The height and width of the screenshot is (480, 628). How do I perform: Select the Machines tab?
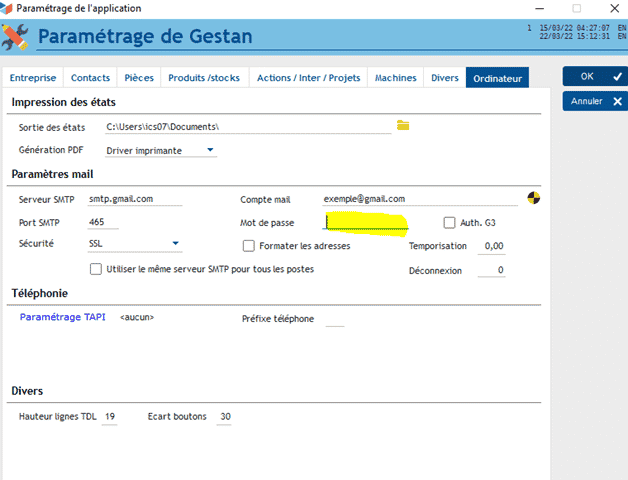pyautogui.click(x=395, y=77)
